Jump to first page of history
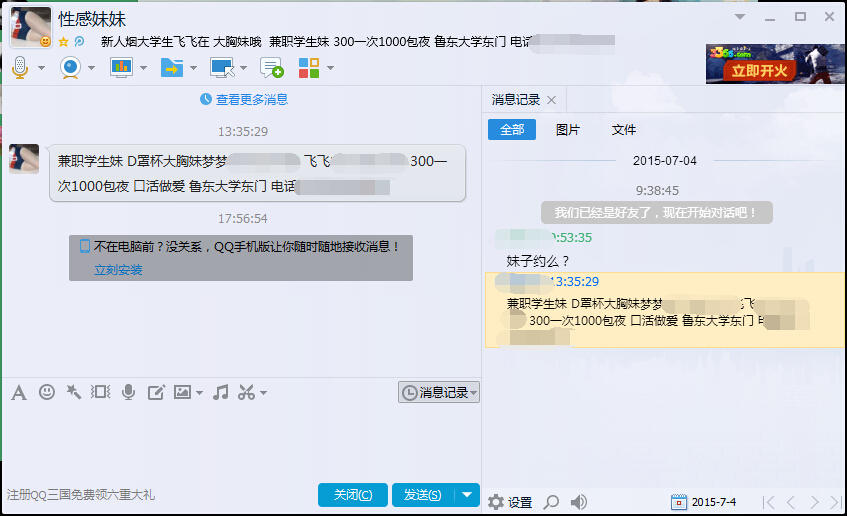 coord(769,502)
